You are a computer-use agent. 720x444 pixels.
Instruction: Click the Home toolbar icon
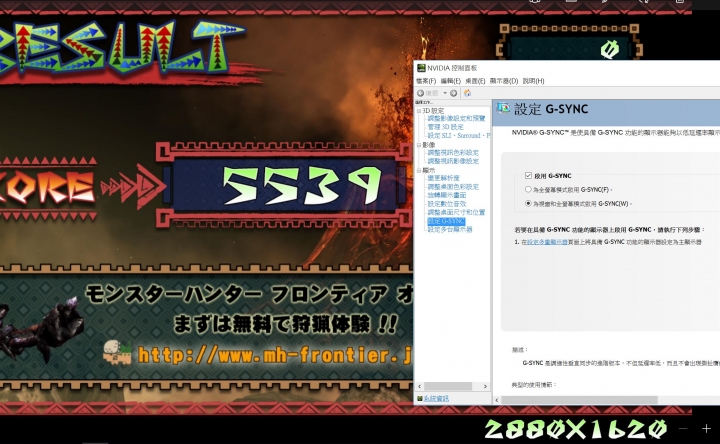tap(467, 93)
